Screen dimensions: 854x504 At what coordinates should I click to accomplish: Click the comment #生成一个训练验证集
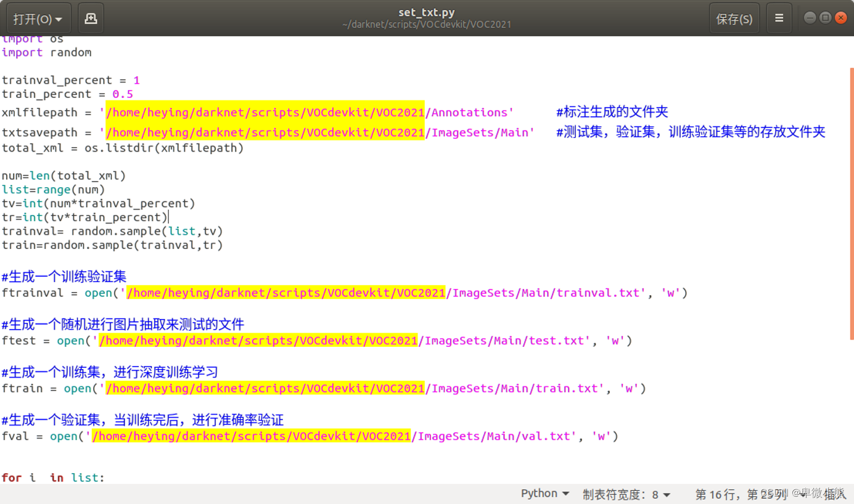(x=64, y=277)
